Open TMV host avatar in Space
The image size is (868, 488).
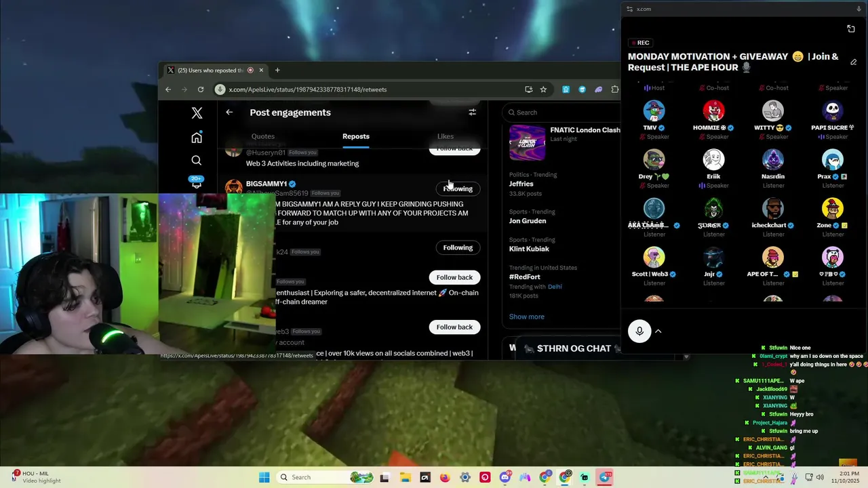click(654, 110)
